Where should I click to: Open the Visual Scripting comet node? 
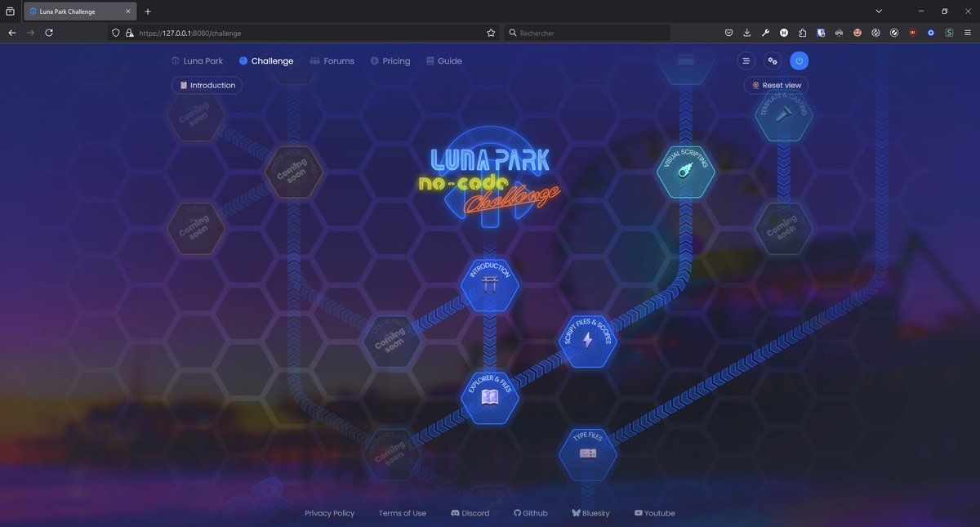click(686, 172)
